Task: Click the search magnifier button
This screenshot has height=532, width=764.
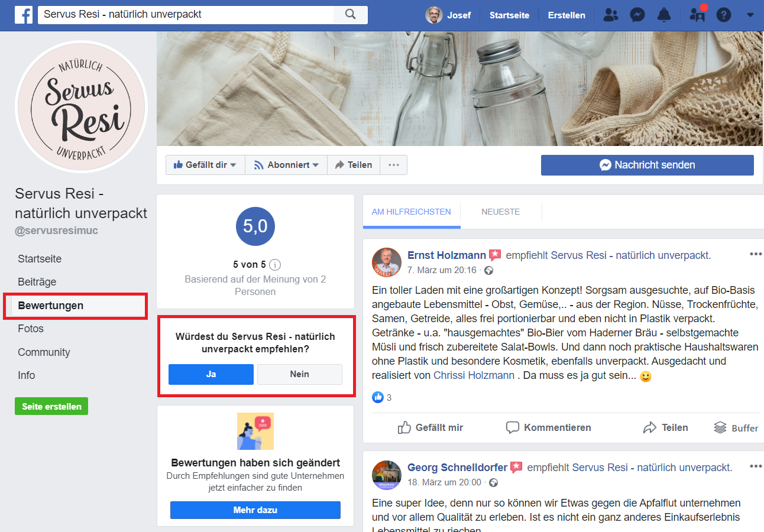Action: [350, 15]
